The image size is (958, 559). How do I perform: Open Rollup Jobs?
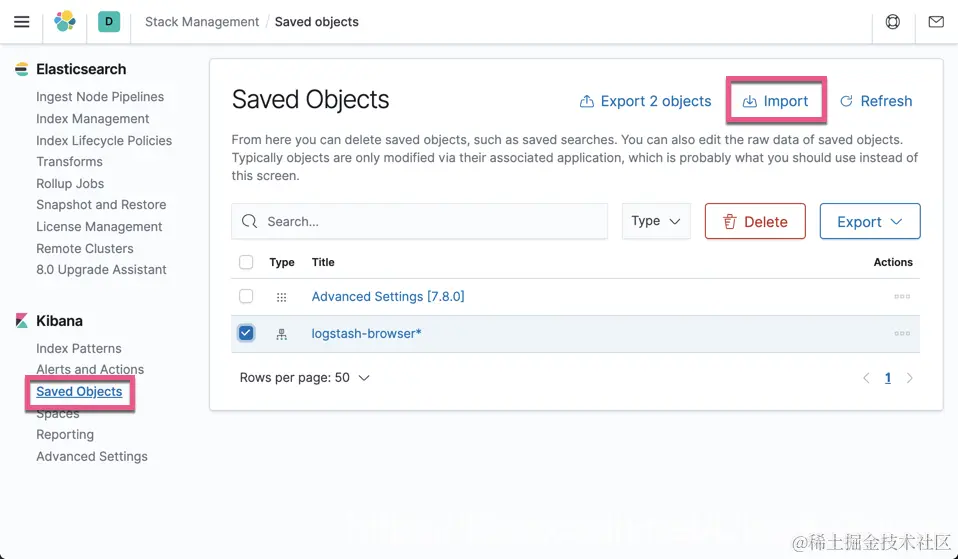coord(70,183)
